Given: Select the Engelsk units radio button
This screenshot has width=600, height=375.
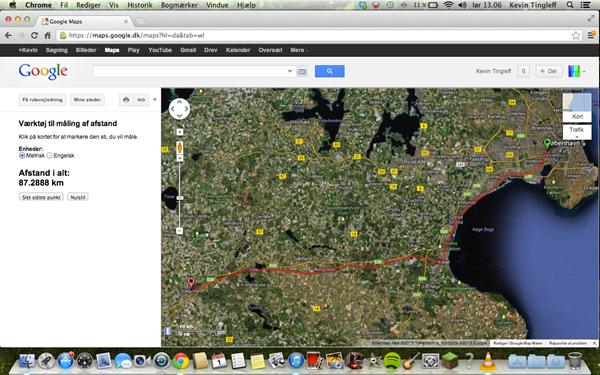Looking at the screenshot, I should click(49, 155).
